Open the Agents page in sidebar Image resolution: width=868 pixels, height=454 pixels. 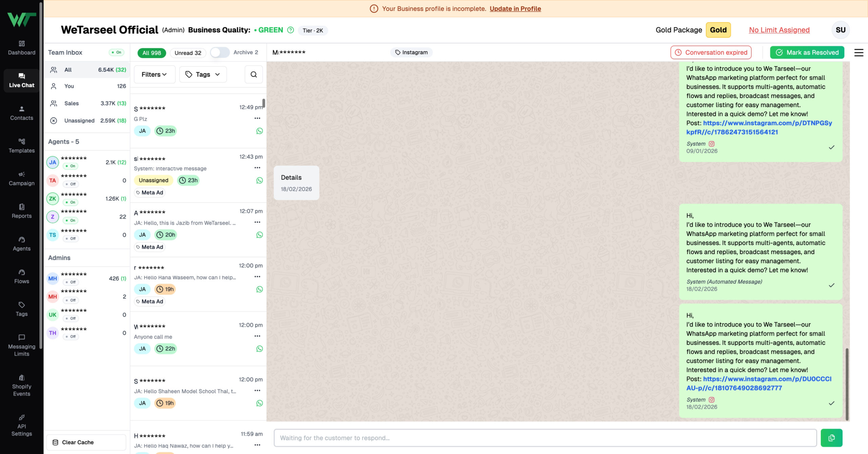22,244
